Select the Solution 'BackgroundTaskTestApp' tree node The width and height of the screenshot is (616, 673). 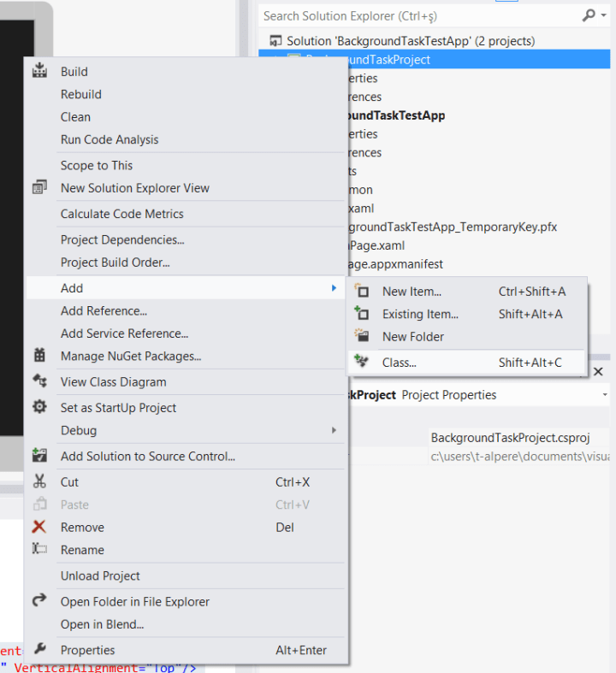tap(410, 41)
